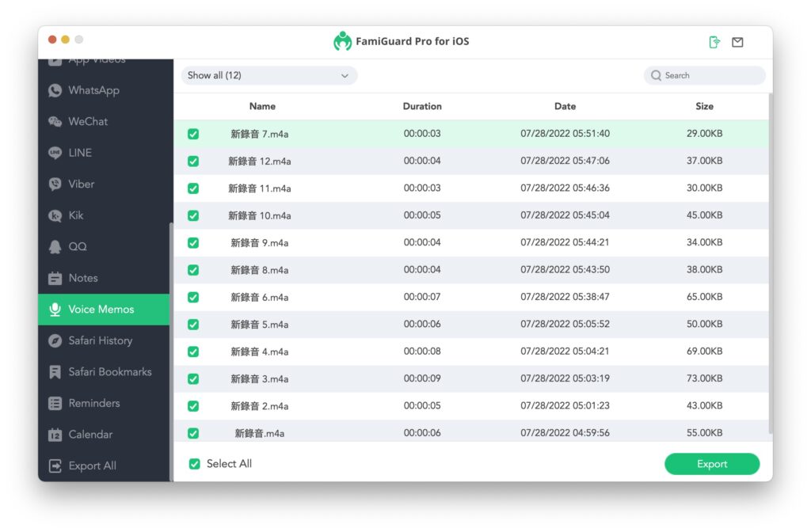Click size value 45.00KB
811x532 pixels.
(704, 215)
